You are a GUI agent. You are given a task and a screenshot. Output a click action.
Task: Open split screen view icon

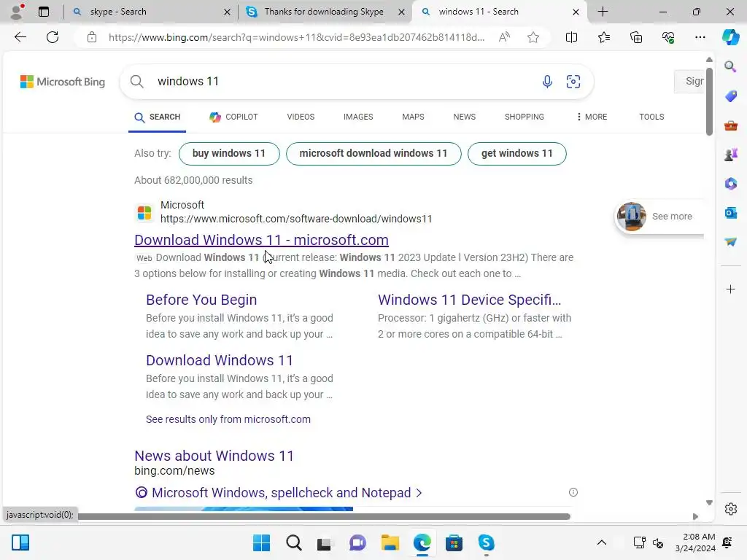click(x=571, y=37)
